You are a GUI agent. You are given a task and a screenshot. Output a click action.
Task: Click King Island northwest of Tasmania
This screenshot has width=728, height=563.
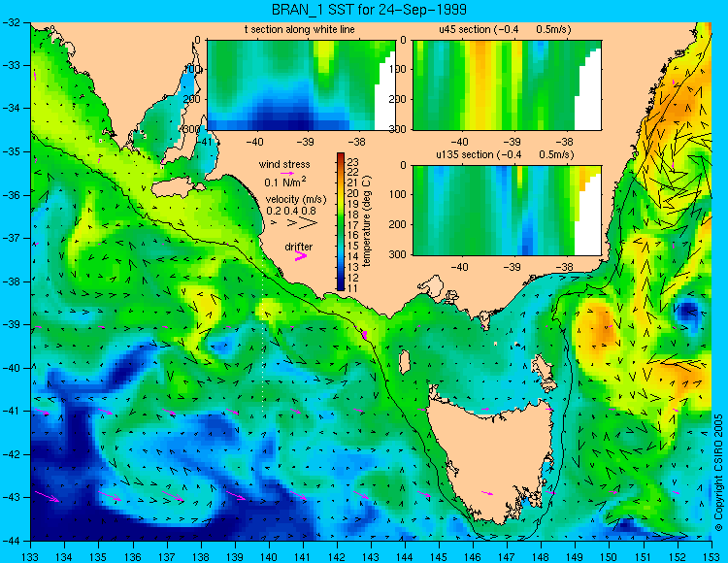405,362
